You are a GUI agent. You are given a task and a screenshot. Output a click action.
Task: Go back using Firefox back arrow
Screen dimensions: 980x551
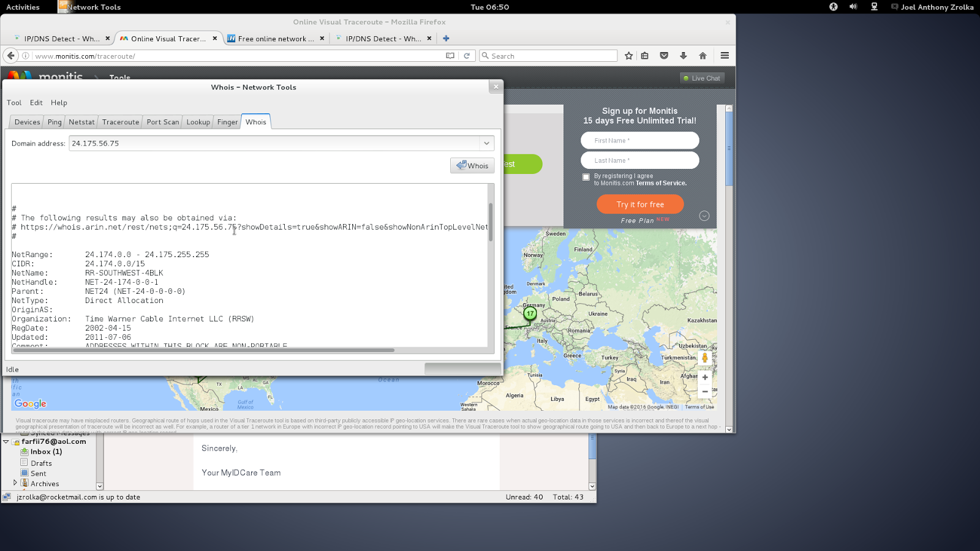click(10, 56)
